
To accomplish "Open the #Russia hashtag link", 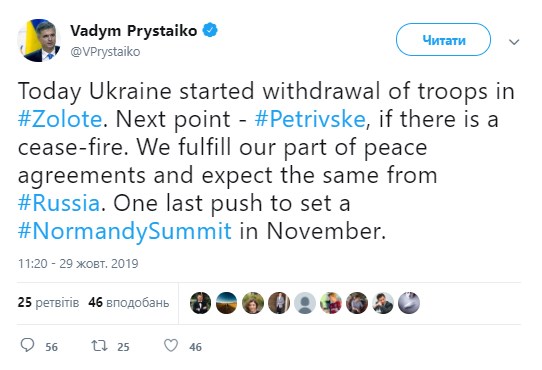I will point(59,203).
